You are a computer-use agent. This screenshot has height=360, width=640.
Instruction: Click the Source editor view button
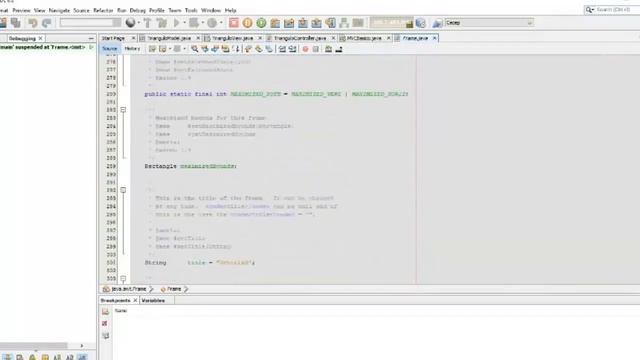(x=109, y=49)
